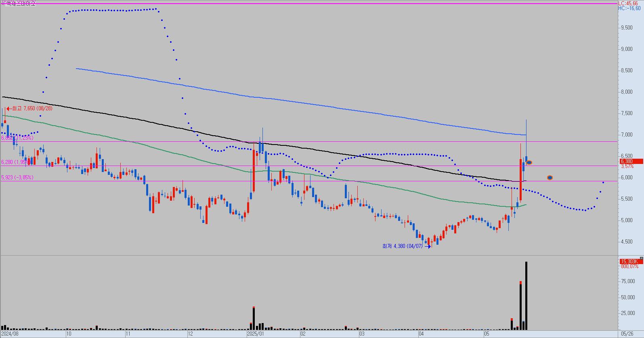
Task: Click the 25,000 volume axis label
Action: [x=628, y=313]
